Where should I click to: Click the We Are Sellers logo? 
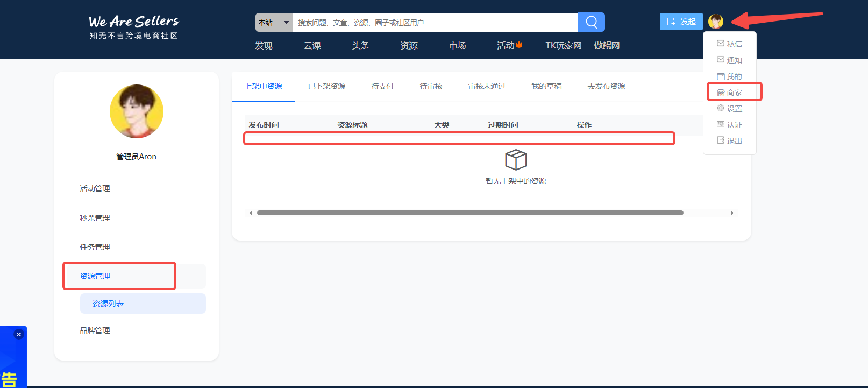(133, 27)
